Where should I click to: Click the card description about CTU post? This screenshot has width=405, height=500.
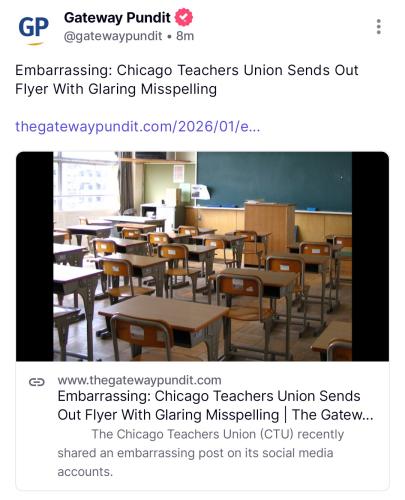click(x=201, y=453)
